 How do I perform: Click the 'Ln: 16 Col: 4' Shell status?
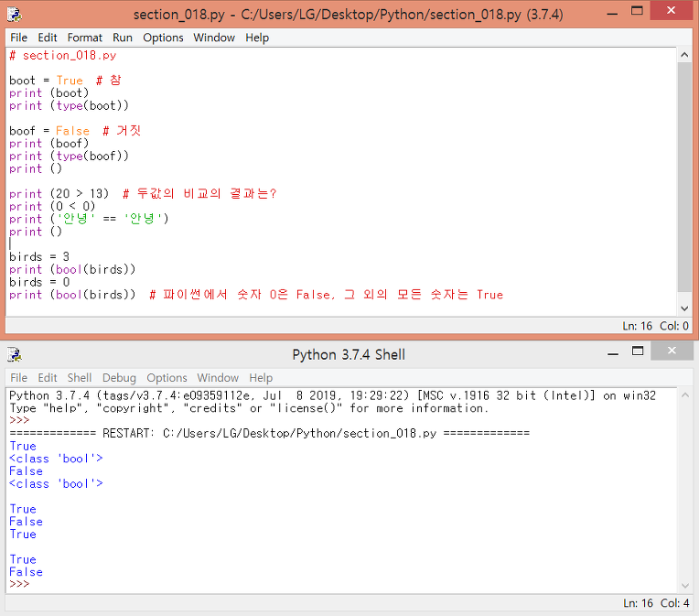click(656, 603)
